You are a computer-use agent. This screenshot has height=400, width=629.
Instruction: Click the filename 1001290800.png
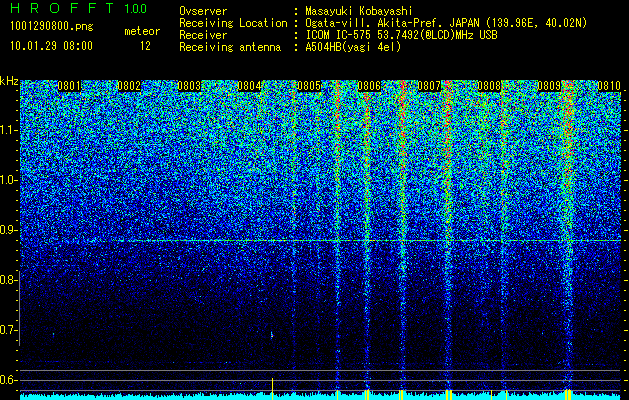click(52, 27)
